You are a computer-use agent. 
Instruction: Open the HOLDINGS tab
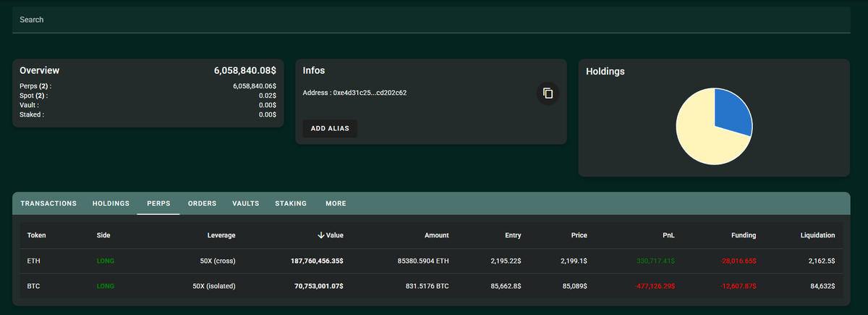click(111, 203)
